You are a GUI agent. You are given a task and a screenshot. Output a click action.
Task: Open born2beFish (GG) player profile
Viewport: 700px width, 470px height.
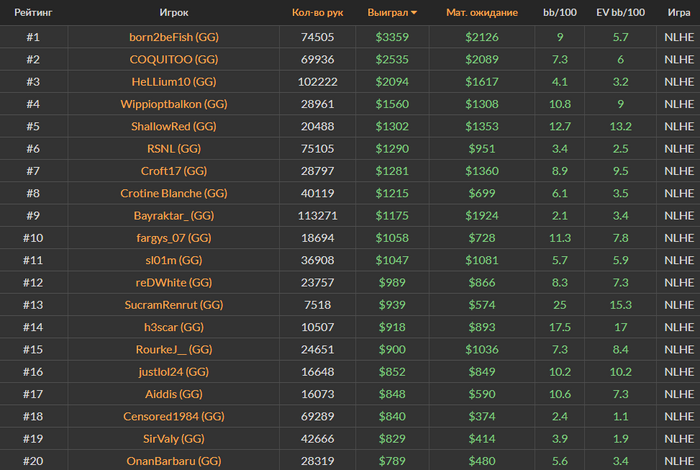pyautogui.click(x=174, y=37)
